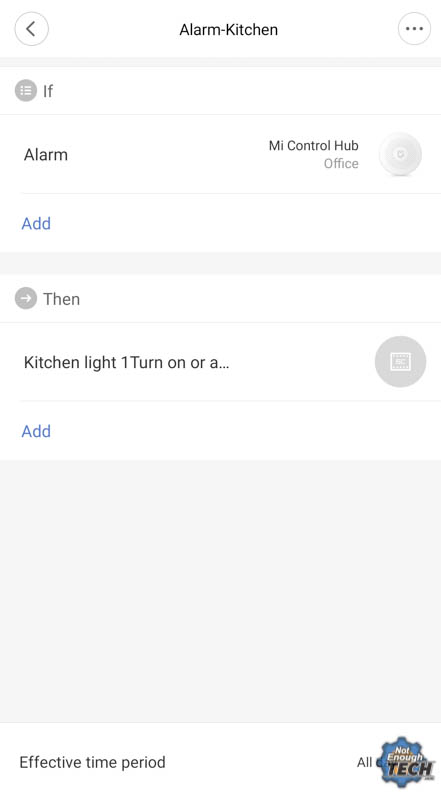Open the Alarm trigger condition

(x=220, y=154)
